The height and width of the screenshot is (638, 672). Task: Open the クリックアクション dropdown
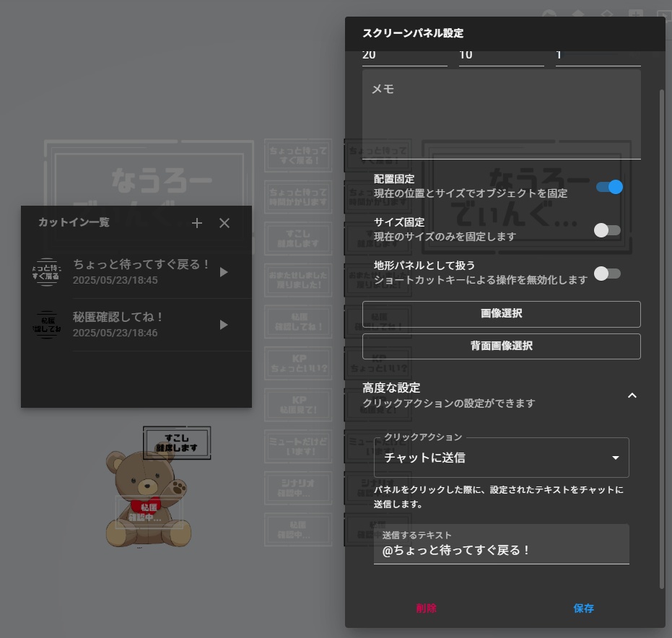pos(501,457)
